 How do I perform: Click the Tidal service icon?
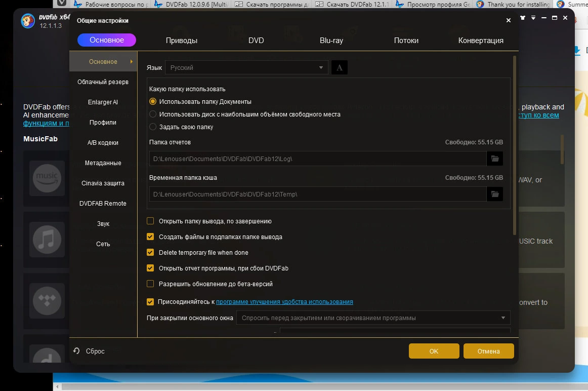47,300
